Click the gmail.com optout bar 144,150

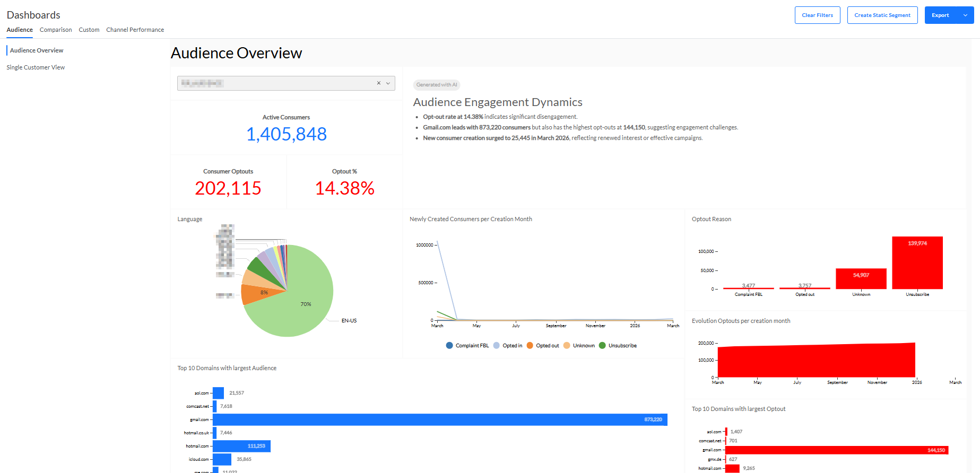click(837, 450)
